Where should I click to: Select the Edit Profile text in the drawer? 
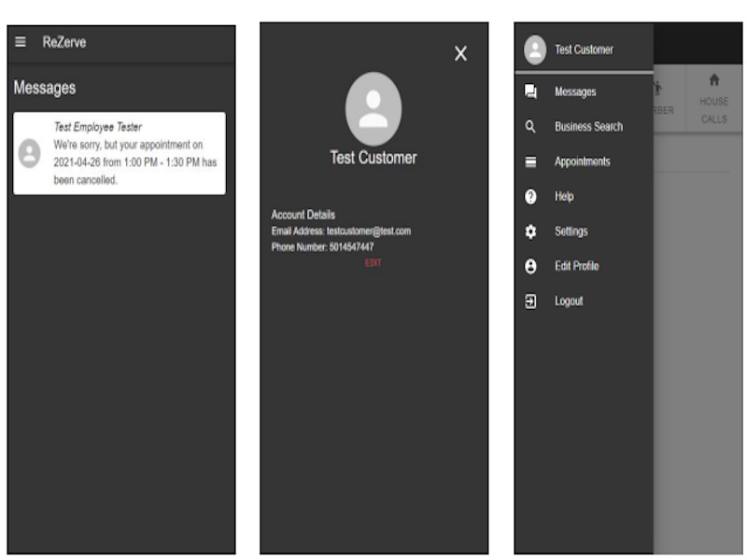[x=576, y=266]
